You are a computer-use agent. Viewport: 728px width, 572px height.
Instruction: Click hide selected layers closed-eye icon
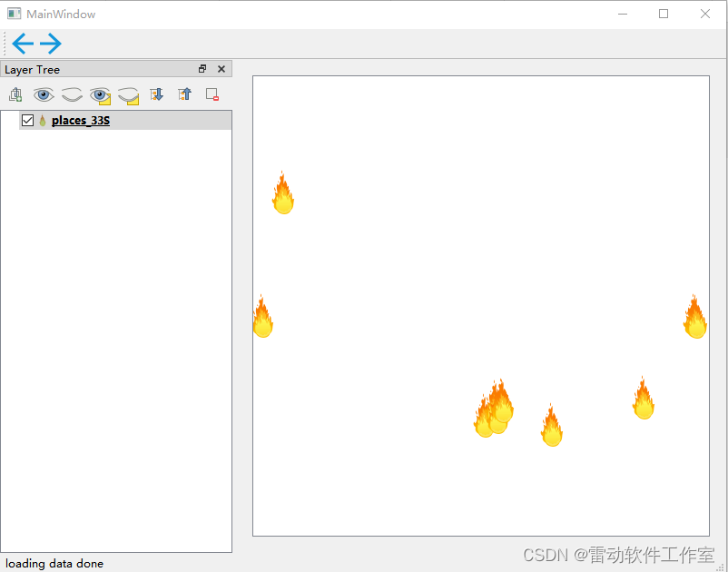click(129, 95)
